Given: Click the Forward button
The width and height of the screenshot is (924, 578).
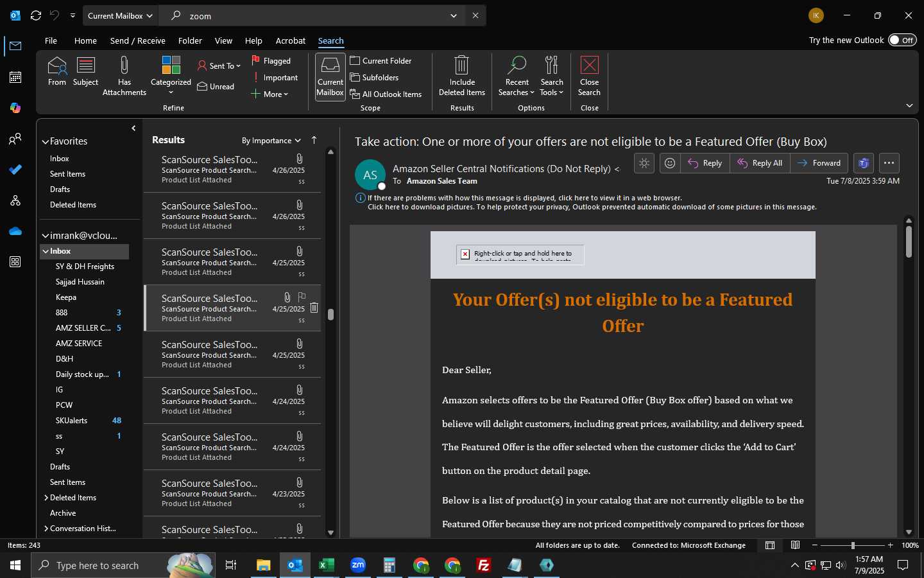Looking at the screenshot, I should pyautogui.click(x=819, y=163).
